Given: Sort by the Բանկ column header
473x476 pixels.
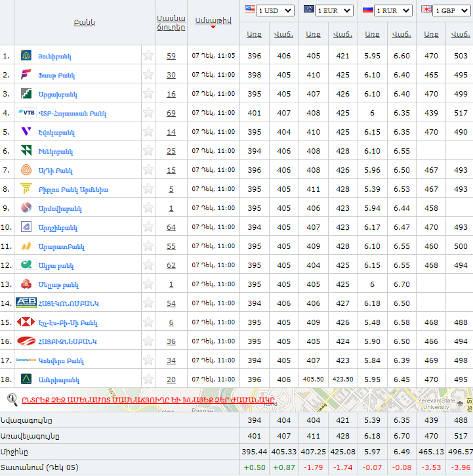Looking at the screenshot, I should [85, 22].
